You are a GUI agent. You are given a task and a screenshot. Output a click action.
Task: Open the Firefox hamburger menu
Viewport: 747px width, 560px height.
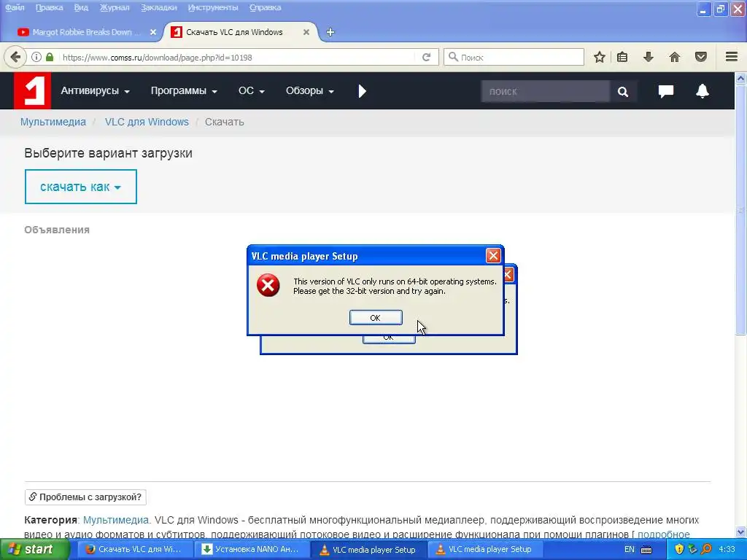pos(732,57)
